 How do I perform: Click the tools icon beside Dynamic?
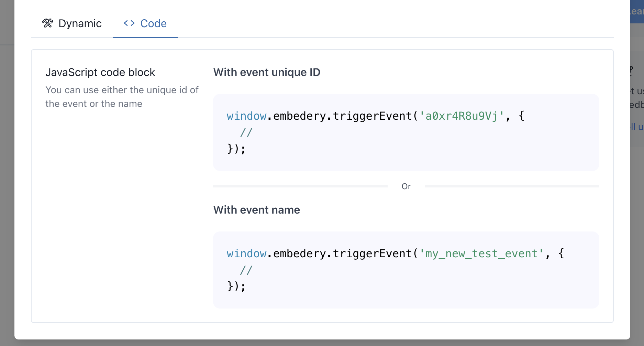[x=47, y=23]
